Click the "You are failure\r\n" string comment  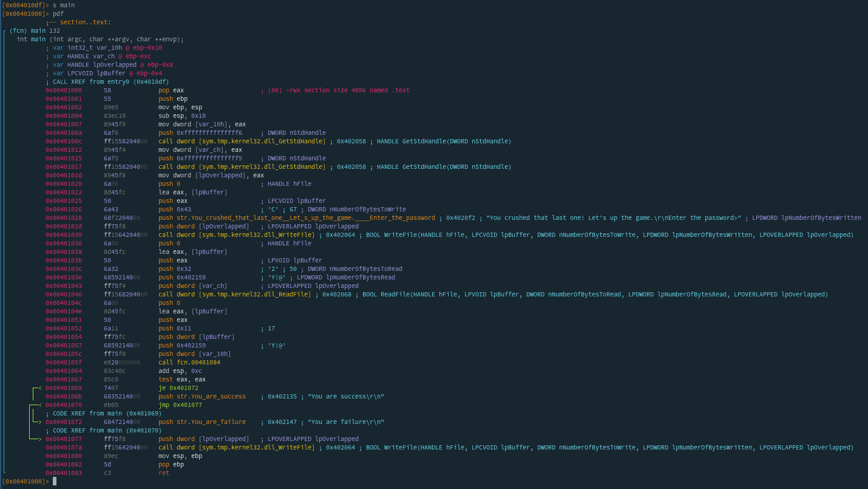(346, 422)
